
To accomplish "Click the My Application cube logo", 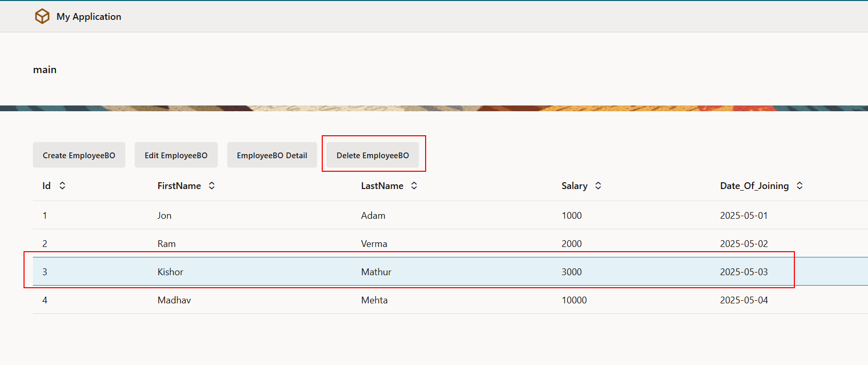I will pos(42,17).
